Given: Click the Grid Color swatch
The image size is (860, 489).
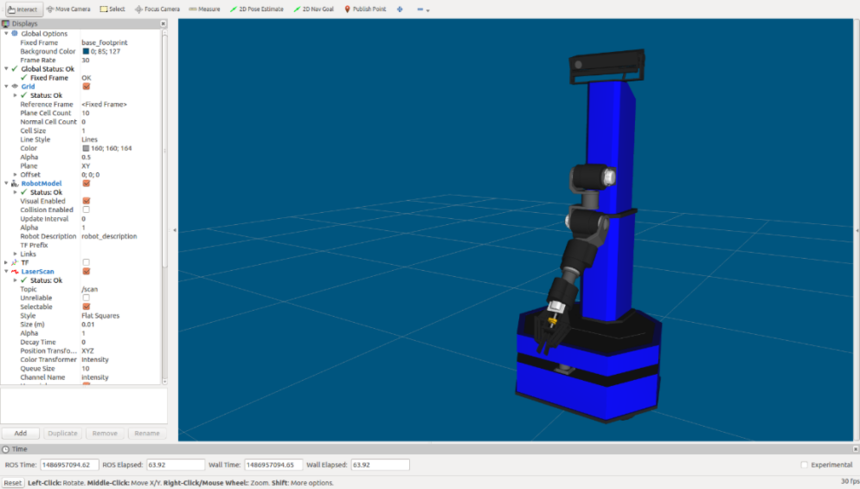Looking at the screenshot, I should click(86, 148).
